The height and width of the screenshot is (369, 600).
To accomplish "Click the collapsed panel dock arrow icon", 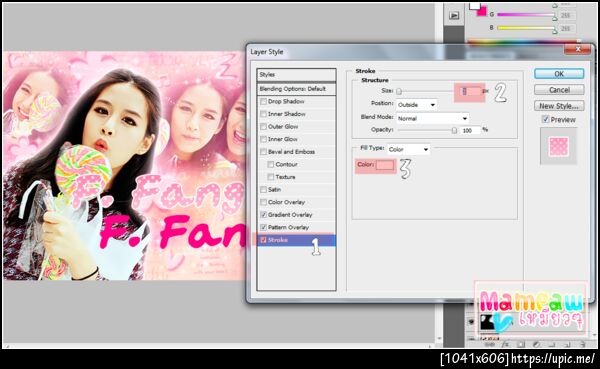I will click(x=454, y=15).
